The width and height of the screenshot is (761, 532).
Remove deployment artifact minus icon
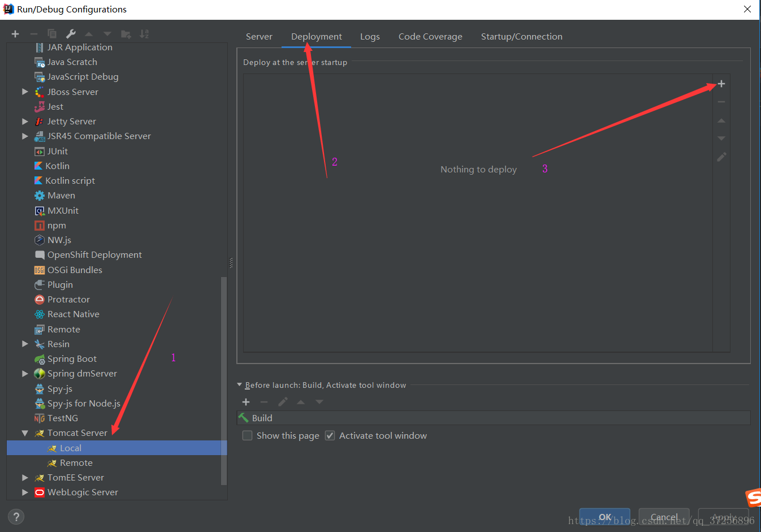click(x=721, y=102)
